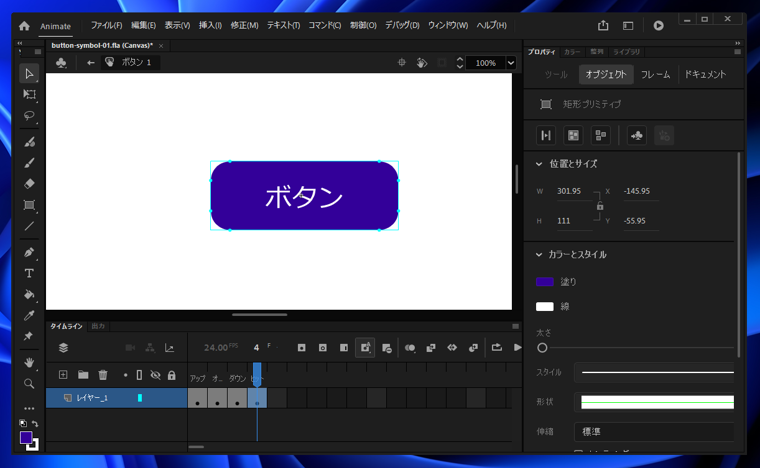Open the 形状 width profile dropdown
The width and height of the screenshot is (760, 468).
(x=655, y=402)
